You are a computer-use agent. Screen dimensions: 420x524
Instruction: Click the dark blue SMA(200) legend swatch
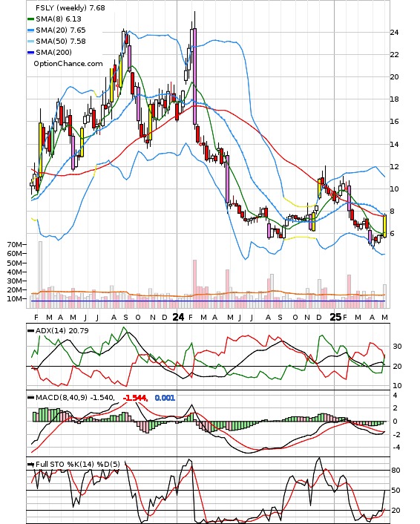tap(30, 53)
